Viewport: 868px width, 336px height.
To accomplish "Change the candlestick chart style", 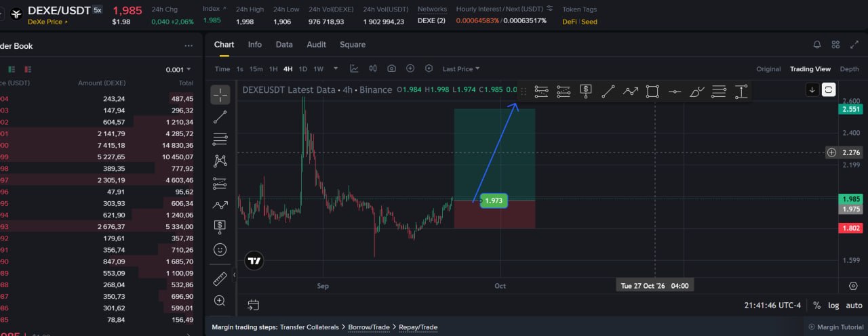I will tap(373, 68).
